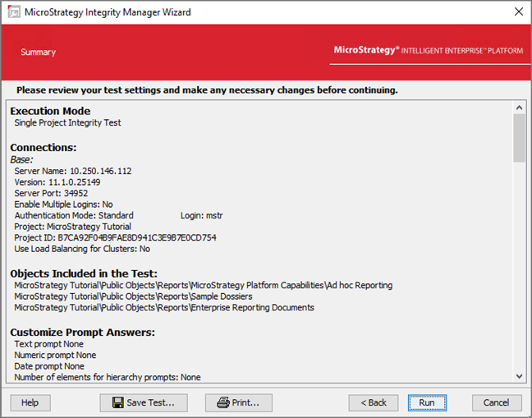Image resolution: width=532 pixels, height=418 pixels.
Task: Select the Summary header label
Action: point(39,53)
